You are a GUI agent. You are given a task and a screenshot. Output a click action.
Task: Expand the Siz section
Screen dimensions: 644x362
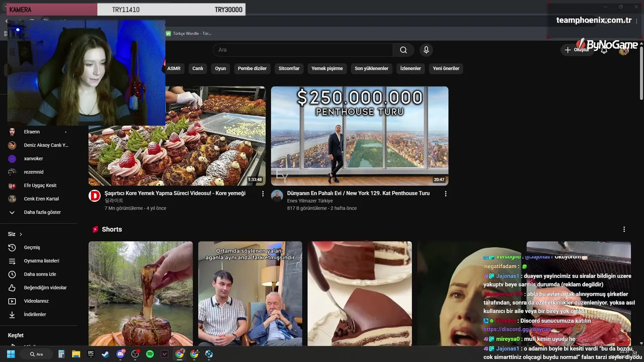(x=15, y=234)
